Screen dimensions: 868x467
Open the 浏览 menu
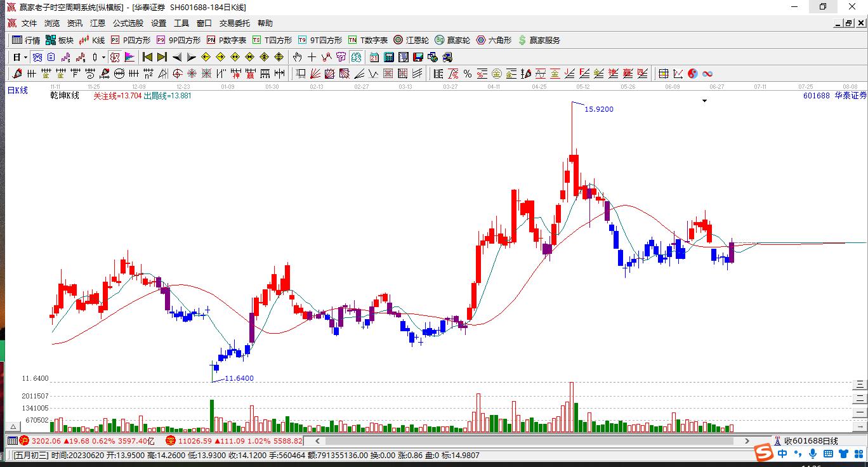[x=52, y=23]
